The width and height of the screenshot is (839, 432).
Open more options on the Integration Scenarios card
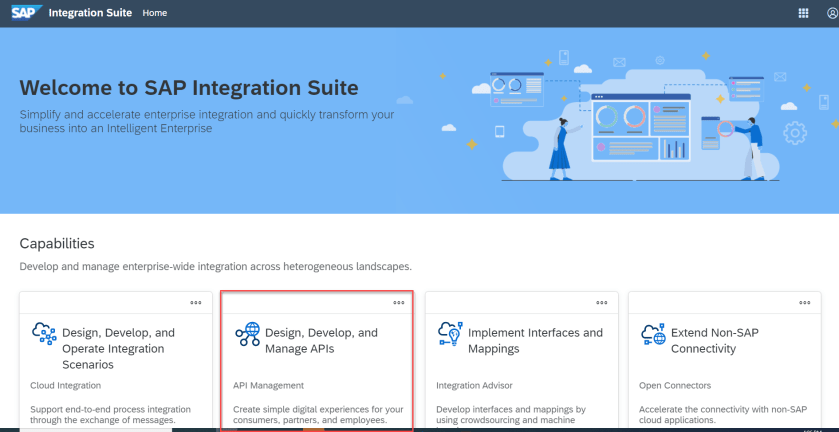coord(196,302)
